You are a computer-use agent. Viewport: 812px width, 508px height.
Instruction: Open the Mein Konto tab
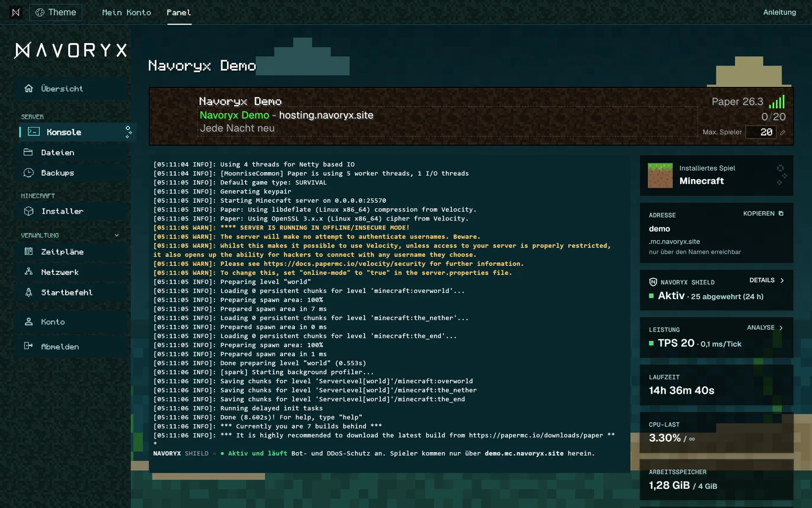click(126, 12)
